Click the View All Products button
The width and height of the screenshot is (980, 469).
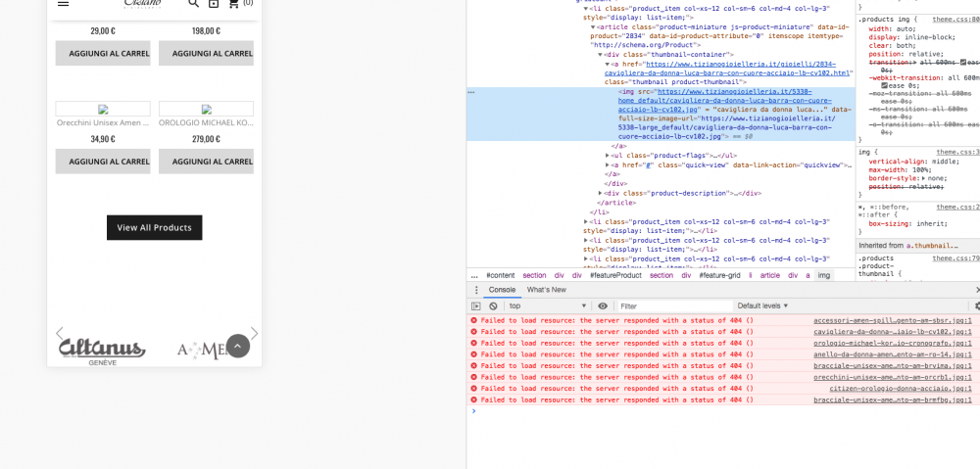click(x=155, y=227)
